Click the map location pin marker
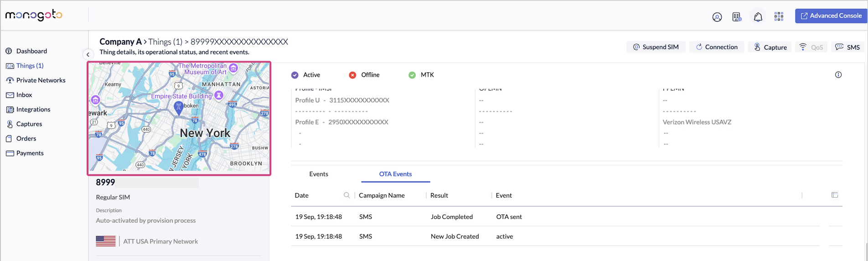 (x=179, y=108)
